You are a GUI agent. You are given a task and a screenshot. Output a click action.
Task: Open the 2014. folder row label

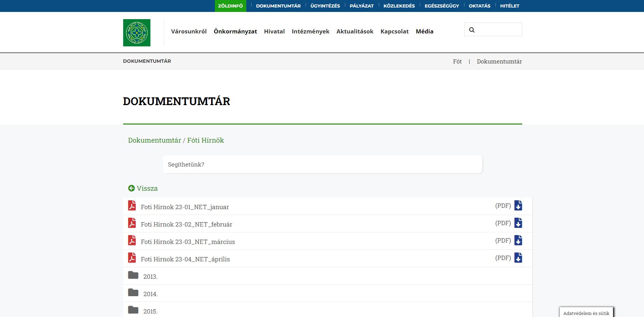pos(150,294)
